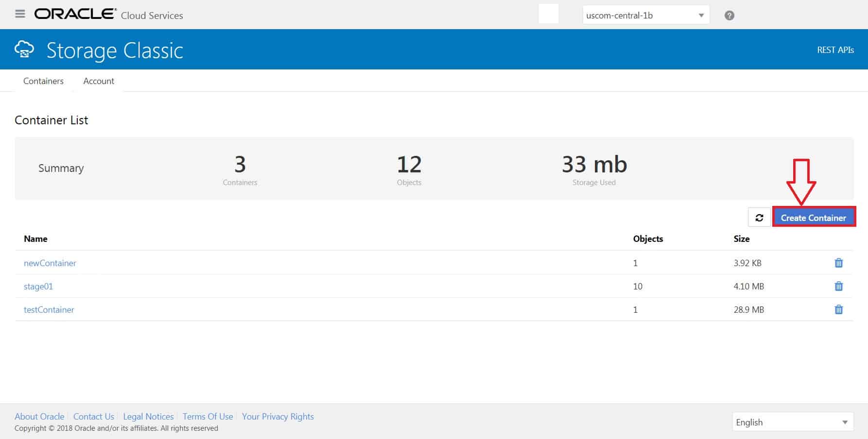The height and width of the screenshot is (439, 868).
Task: Click the Copyright 2018 Oracle notice
Action: tap(116, 428)
